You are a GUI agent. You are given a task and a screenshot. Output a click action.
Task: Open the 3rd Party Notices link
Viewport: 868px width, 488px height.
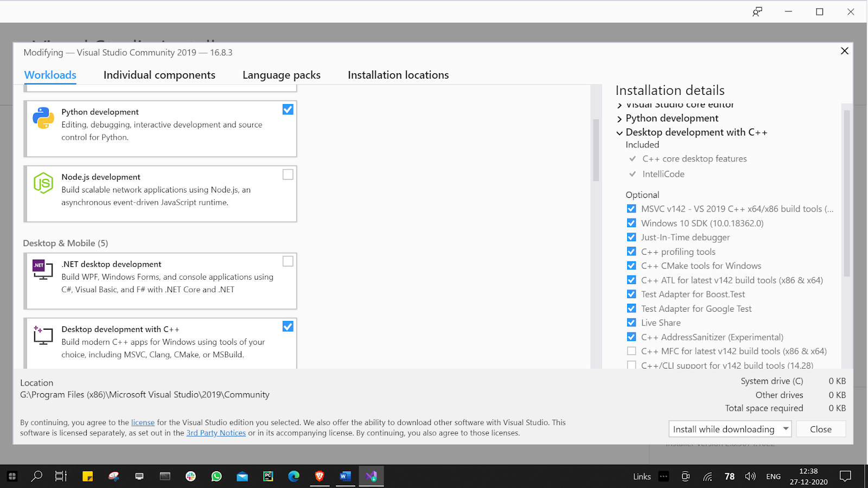pyautogui.click(x=216, y=433)
